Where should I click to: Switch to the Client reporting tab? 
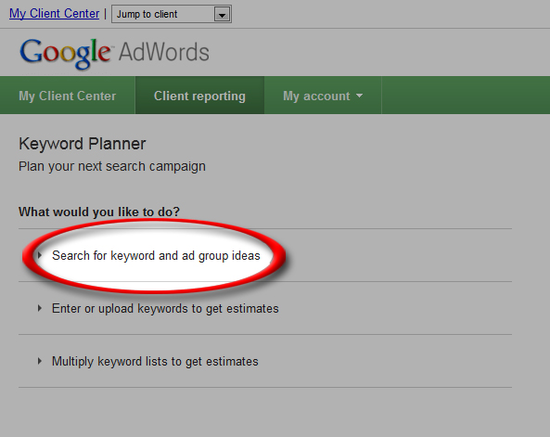200,95
